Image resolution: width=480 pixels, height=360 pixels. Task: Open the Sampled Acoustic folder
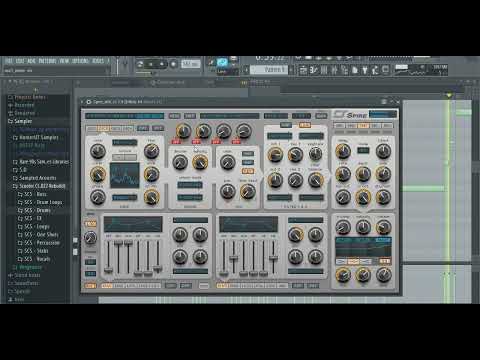click(x=34, y=178)
